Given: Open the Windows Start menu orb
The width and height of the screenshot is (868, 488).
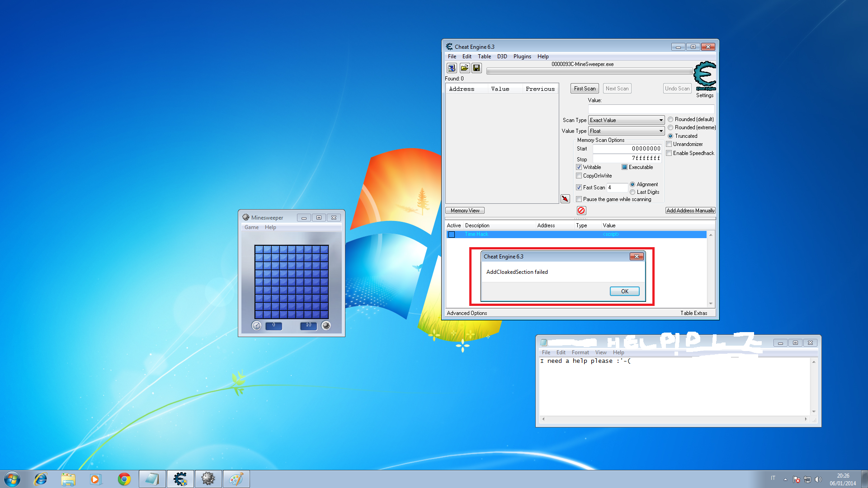Looking at the screenshot, I should click(x=12, y=479).
